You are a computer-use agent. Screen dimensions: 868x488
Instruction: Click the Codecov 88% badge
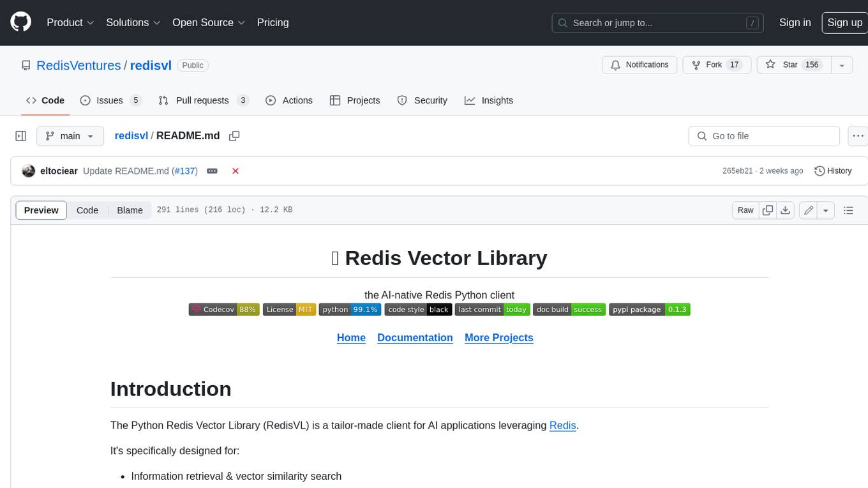coord(224,309)
